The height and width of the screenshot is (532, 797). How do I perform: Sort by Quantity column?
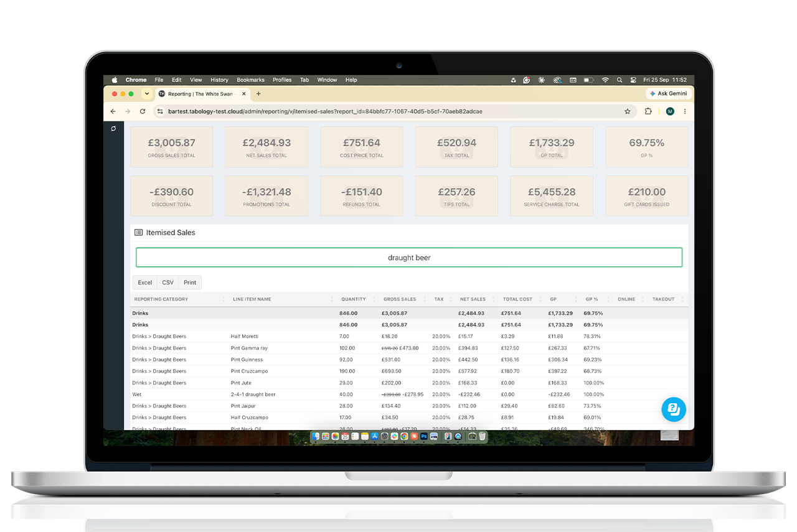(353, 299)
